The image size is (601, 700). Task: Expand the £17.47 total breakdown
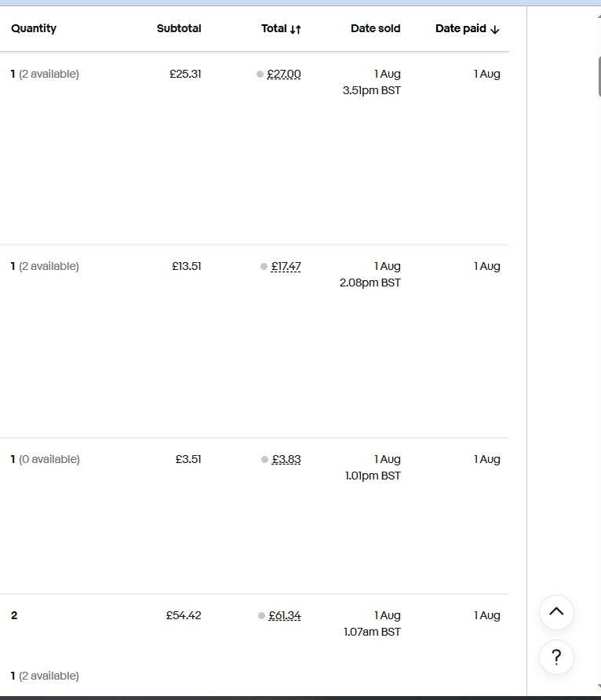(x=286, y=267)
